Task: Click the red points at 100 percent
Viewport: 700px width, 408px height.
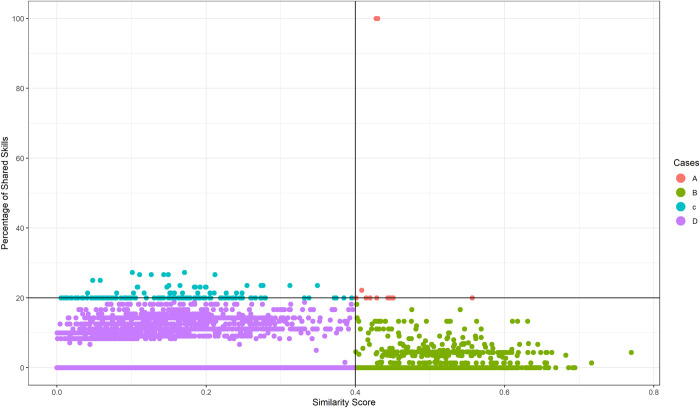Action: [x=377, y=18]
